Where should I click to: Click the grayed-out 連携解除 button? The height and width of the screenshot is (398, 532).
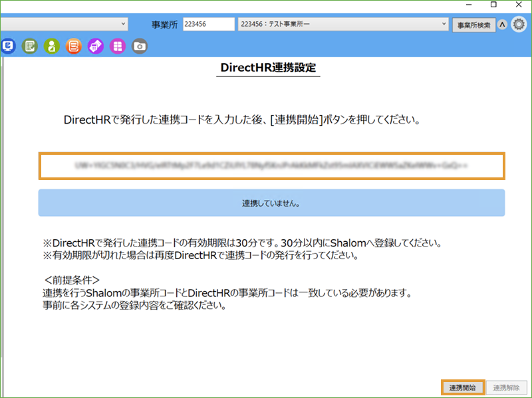[506, 387]
